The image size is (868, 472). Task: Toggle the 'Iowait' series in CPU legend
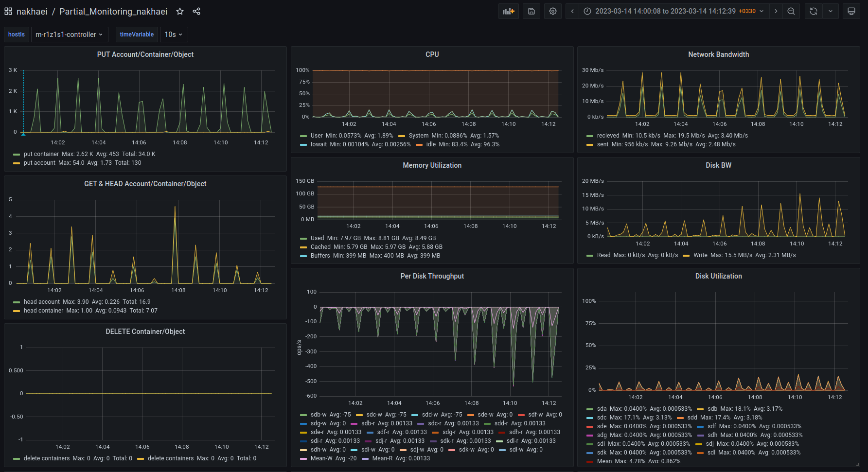point(319,144)
